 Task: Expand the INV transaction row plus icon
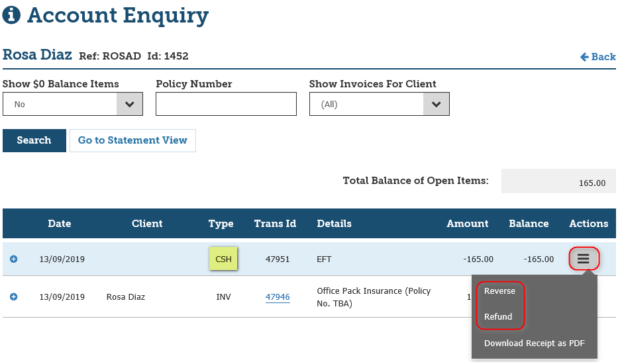14,296
